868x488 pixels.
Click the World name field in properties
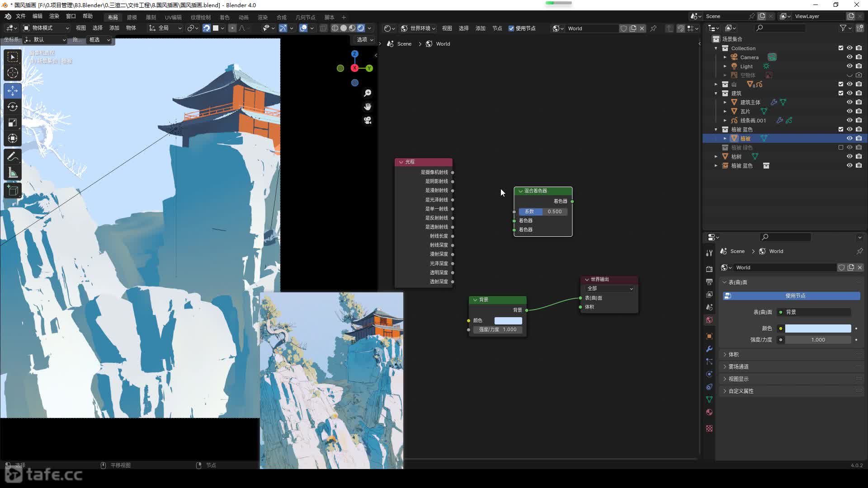pyautogui.click(x=785, y=267)
